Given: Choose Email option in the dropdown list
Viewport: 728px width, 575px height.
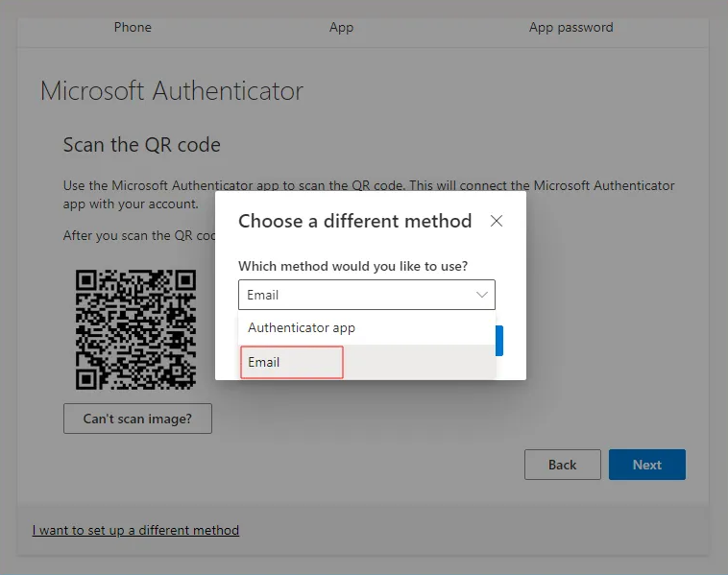Looking at the screenshot, I should pyautogui.click(x=367, y=362).
